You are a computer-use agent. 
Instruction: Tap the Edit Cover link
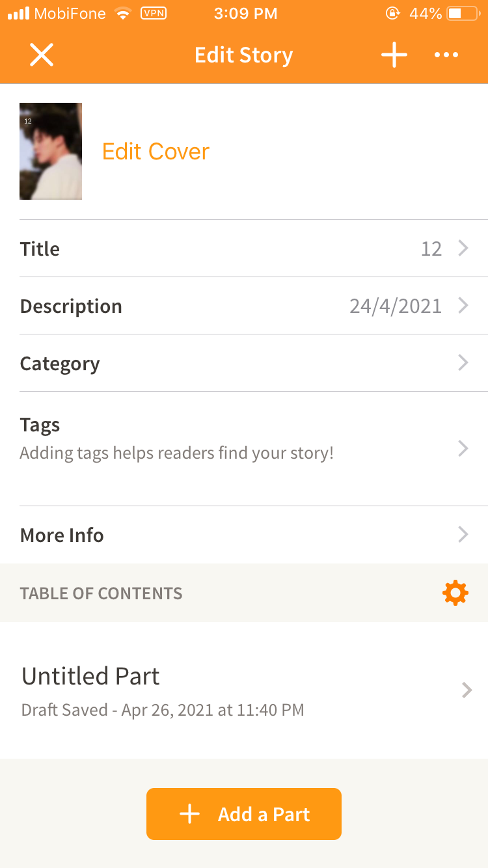(x=156, y=152)
